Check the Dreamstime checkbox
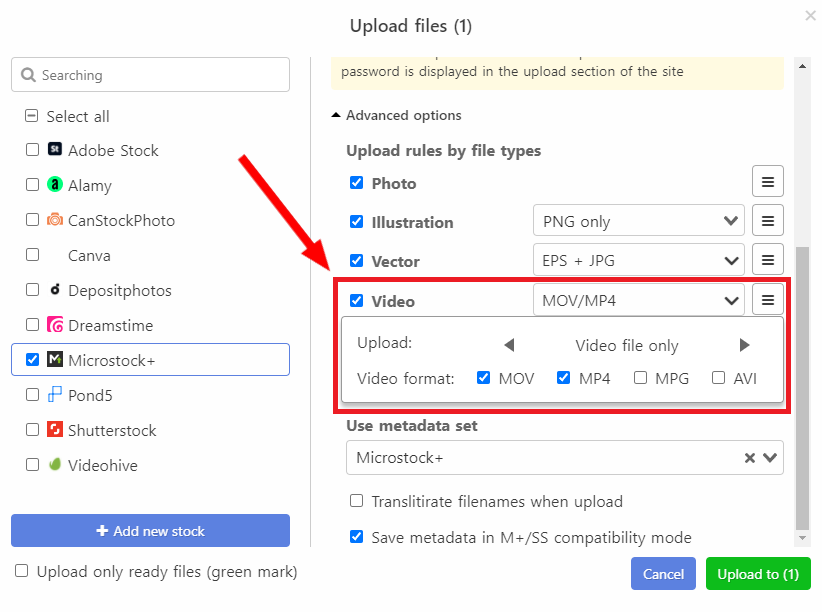This screenshot has height=612, width=822. [x=33, y=325]
